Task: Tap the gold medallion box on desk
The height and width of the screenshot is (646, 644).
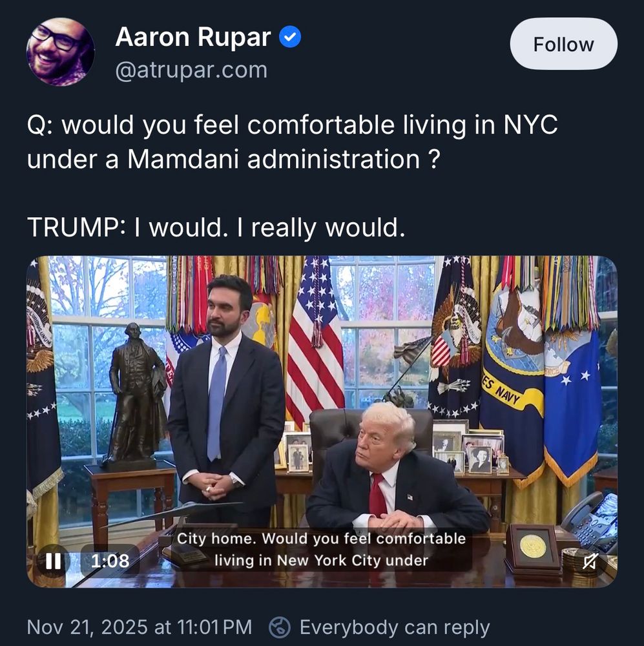Action: click(x=533, y=547)
